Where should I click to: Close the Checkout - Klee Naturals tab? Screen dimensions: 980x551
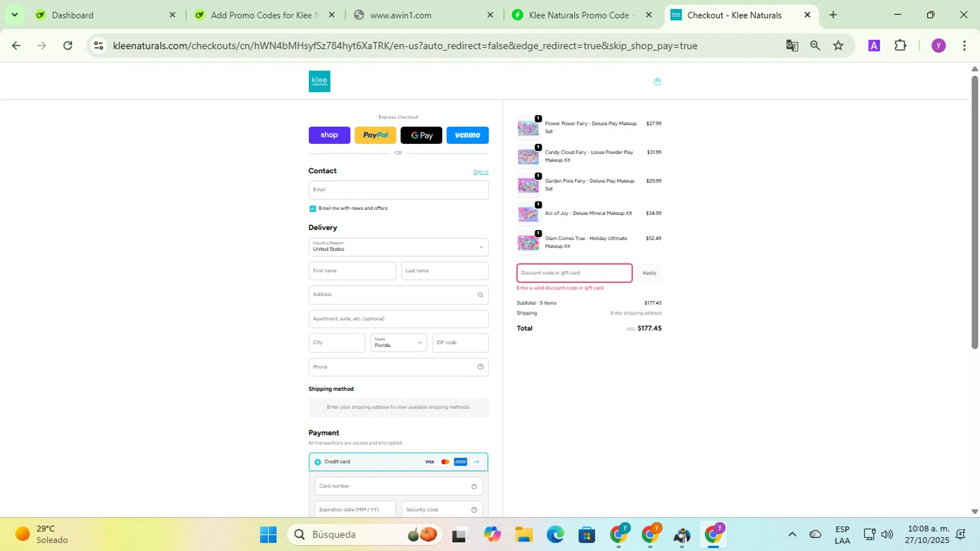(807, 14)
